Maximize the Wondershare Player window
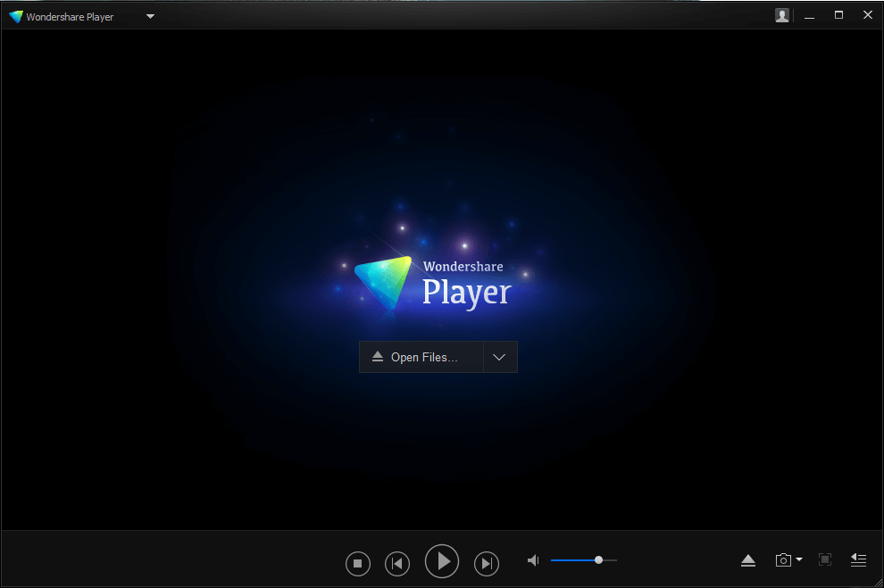Viewport: 884px width, 588px height. 838,15
